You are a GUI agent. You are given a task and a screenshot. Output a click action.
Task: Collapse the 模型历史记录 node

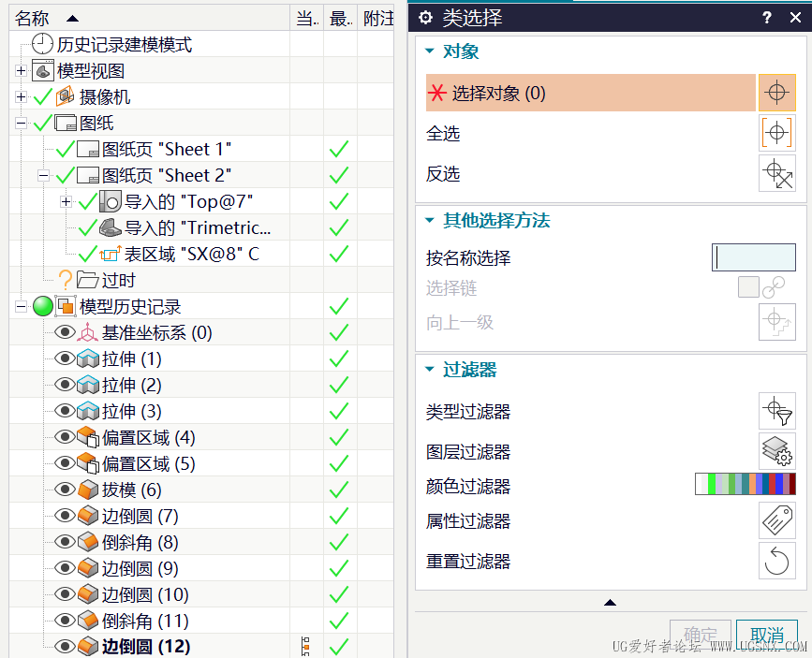[21, 306]
